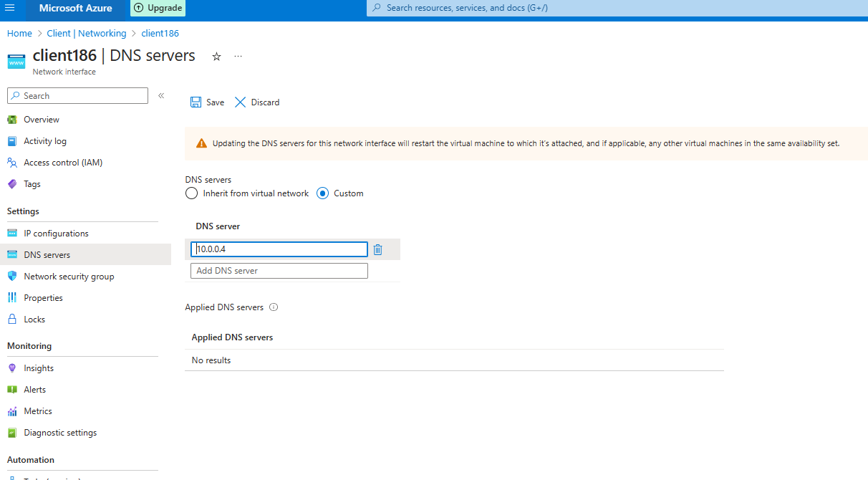Collapse the sidebar with the double-chevron
This screenshot has width=868, height=480.
(160, 95)
